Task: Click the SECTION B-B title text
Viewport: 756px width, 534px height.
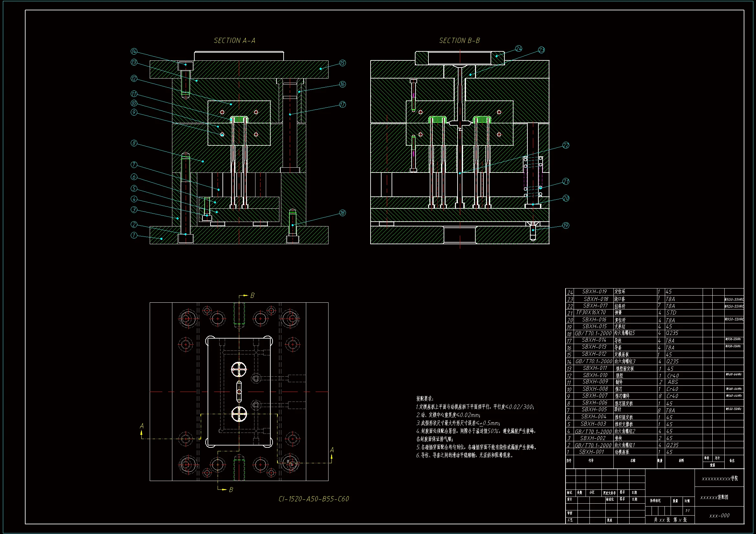Action: click(x=459, y=40)
